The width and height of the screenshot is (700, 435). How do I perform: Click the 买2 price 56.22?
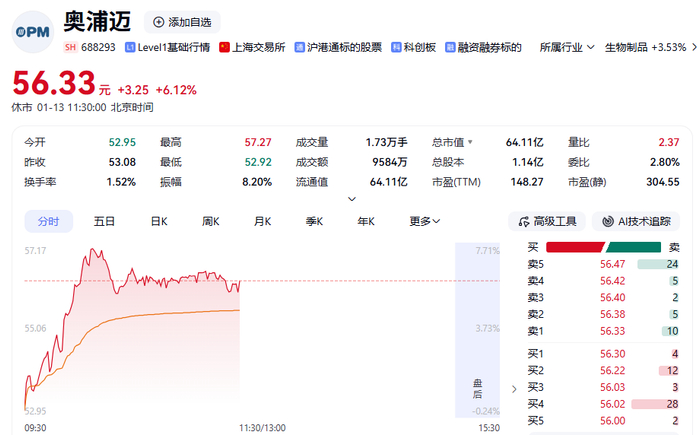coord(612,371)
